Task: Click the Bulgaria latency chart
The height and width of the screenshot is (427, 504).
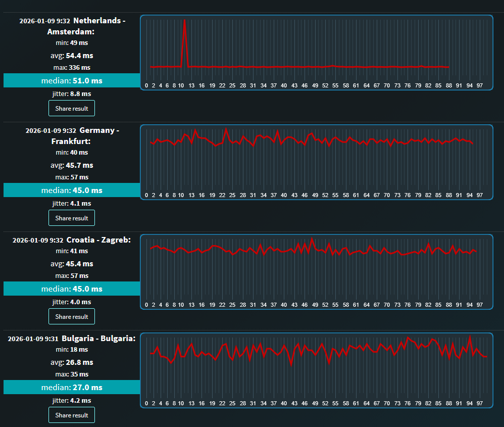Action: click(317, 370)
